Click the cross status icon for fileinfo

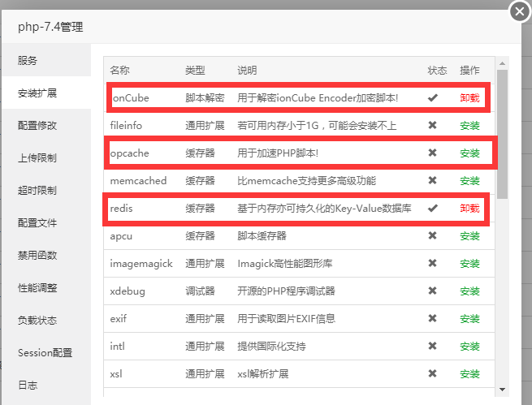pos(432,126)
